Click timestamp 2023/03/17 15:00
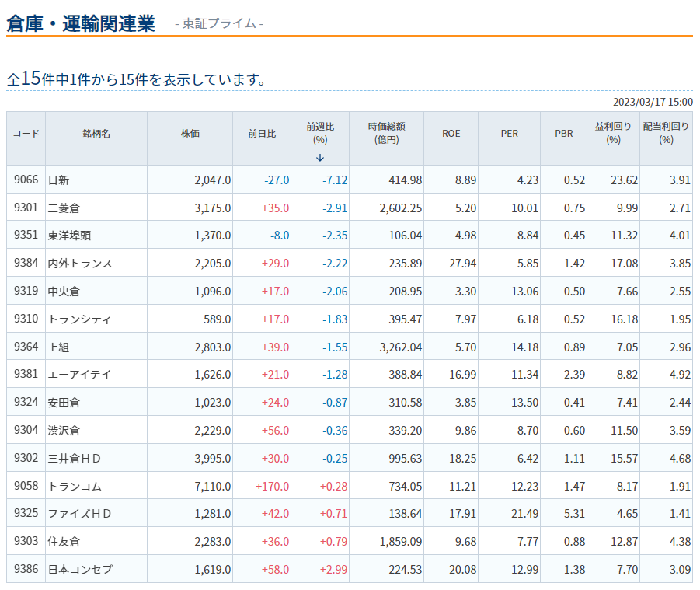The width and height of the screenshot is (700, 590). [653, 102]
